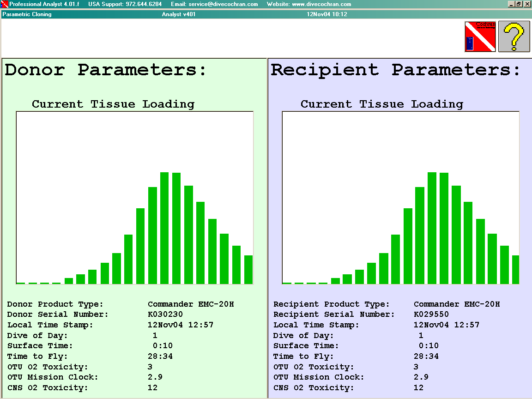Click the 12Nov04 10:12 header timestamp

coord(327,14)
